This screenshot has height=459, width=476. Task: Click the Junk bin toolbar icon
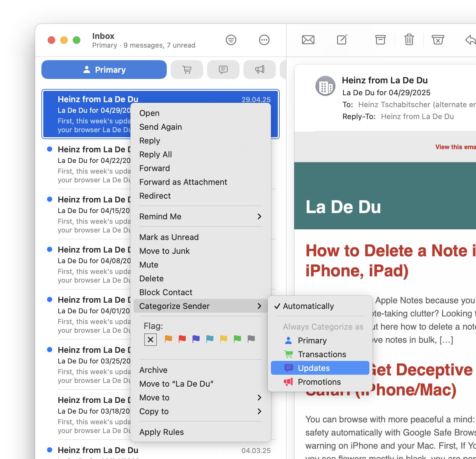point(438,40)
